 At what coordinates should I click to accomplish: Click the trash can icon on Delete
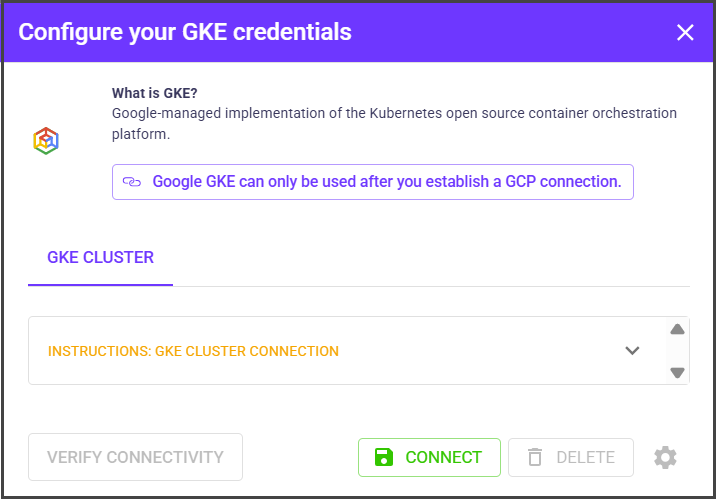click(x=535, y=457)
